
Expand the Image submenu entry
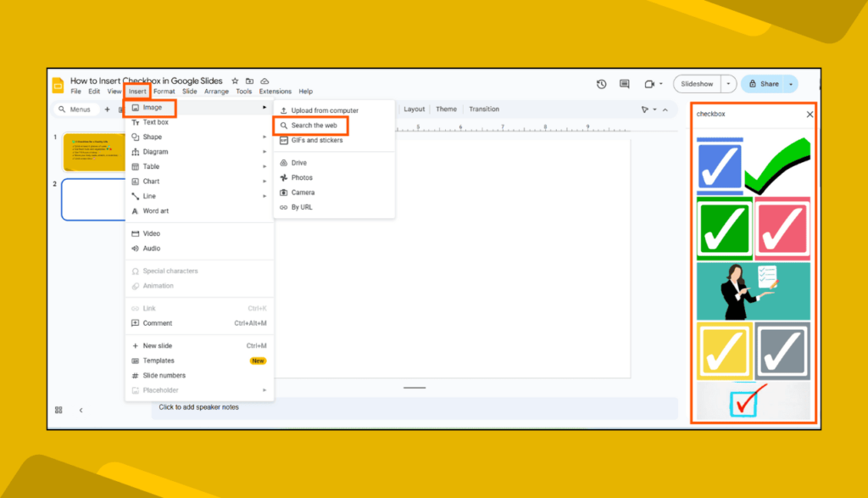[x=199, y=108]
